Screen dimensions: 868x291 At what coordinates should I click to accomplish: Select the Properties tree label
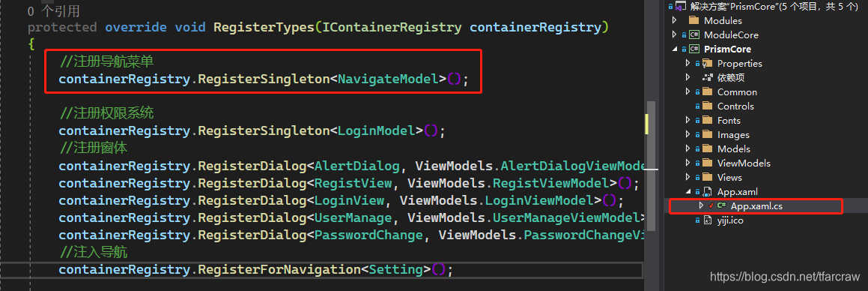coord(740,63)
